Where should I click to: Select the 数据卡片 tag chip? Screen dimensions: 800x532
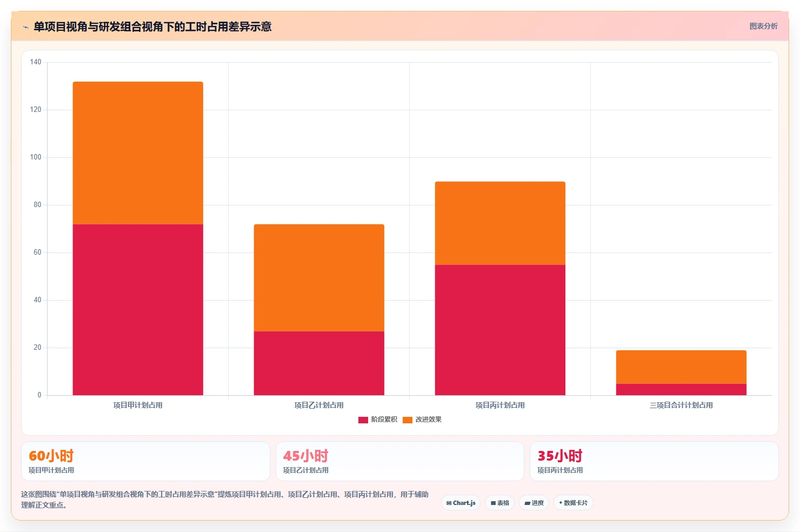click(574, 503)
